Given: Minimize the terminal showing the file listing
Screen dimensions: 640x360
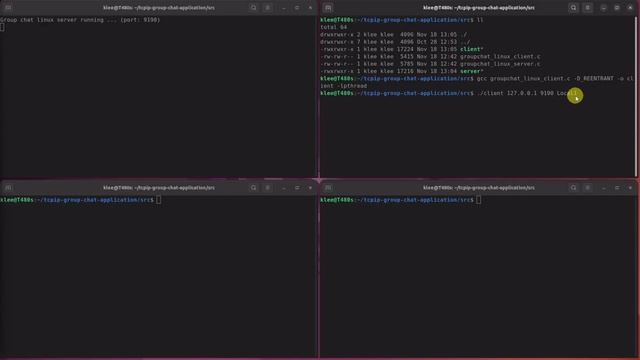Looking at the screenshot, I should [x=604, y=7].
